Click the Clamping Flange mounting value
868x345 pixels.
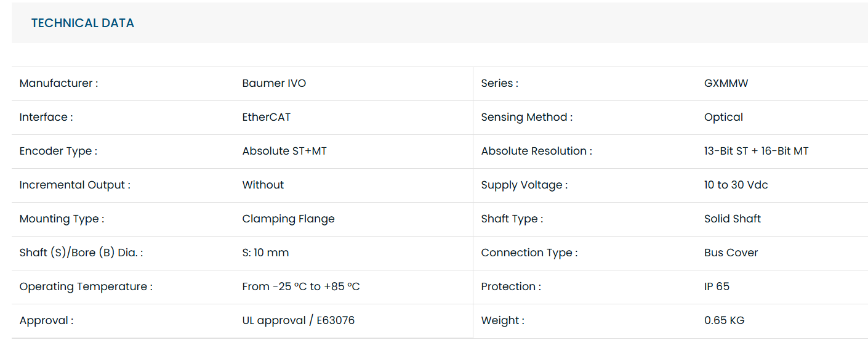pos(288,219)
